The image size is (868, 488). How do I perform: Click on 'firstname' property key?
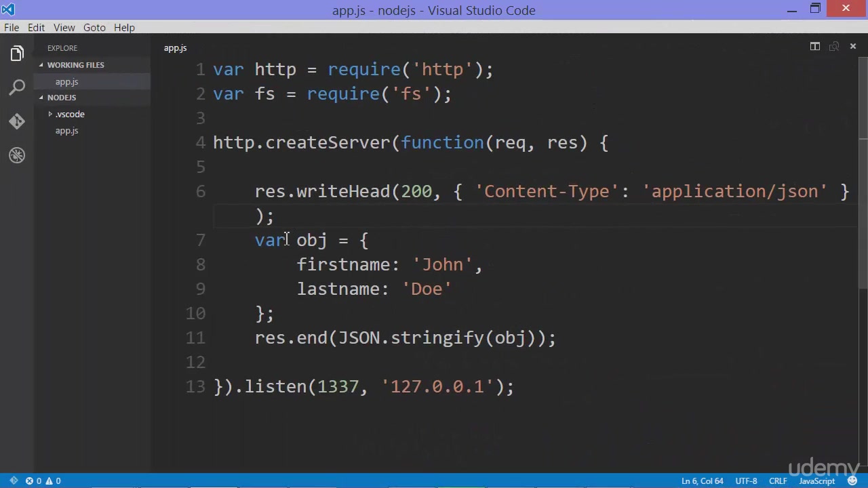(343, 265)
